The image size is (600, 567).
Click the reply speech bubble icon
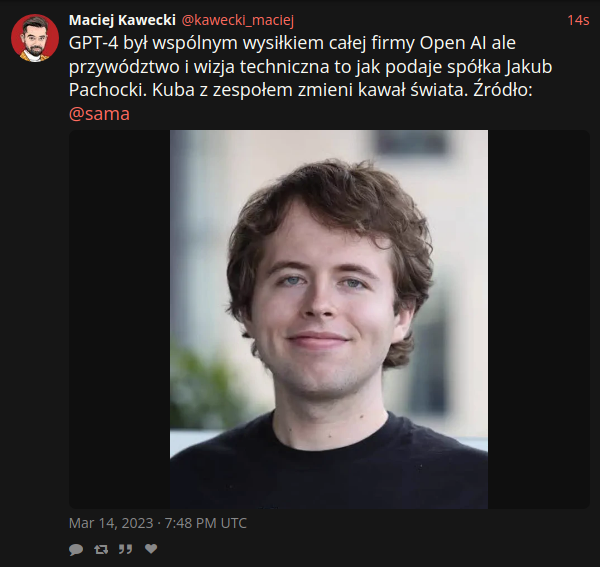(76, 549)
